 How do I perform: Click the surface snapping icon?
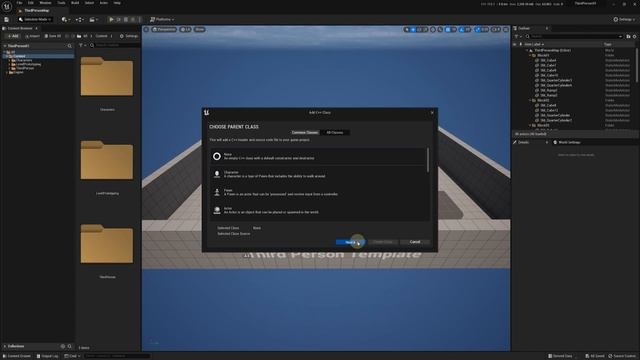tap(440, 29)
